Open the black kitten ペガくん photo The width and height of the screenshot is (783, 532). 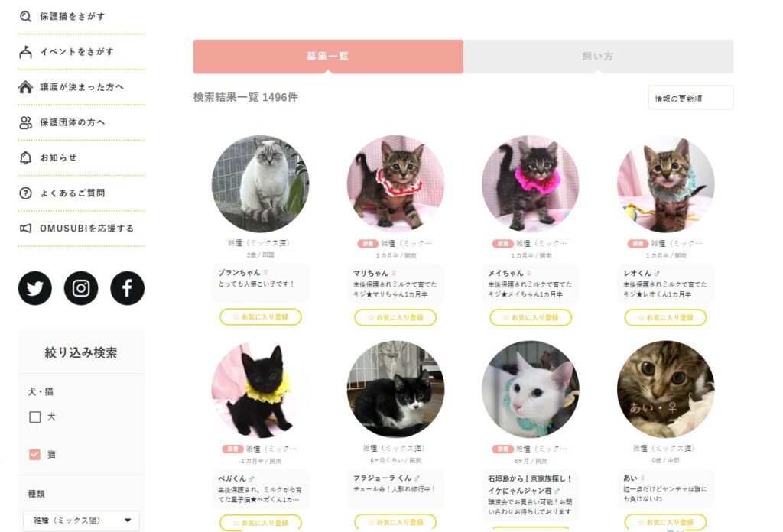point(261,390)
